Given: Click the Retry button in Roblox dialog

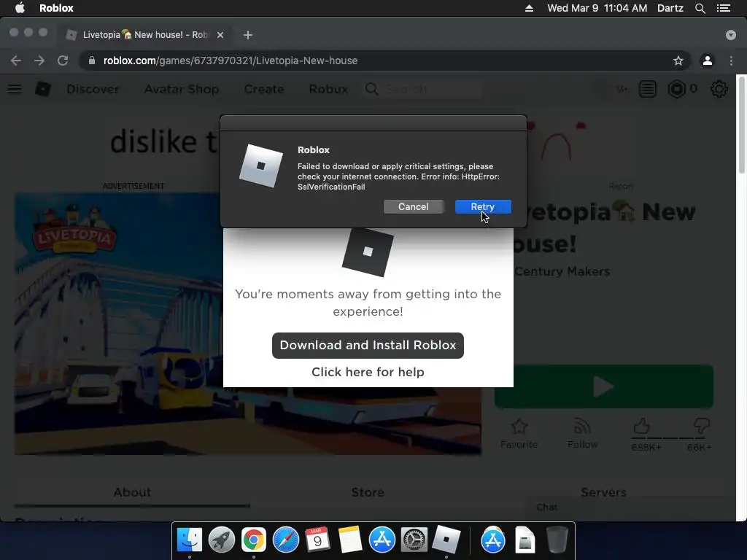Looking at the screenshot, I should (x=483, y=206).
